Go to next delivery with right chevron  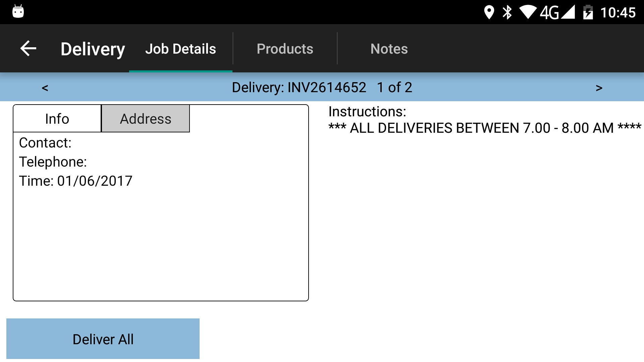[x=599, y=88]
